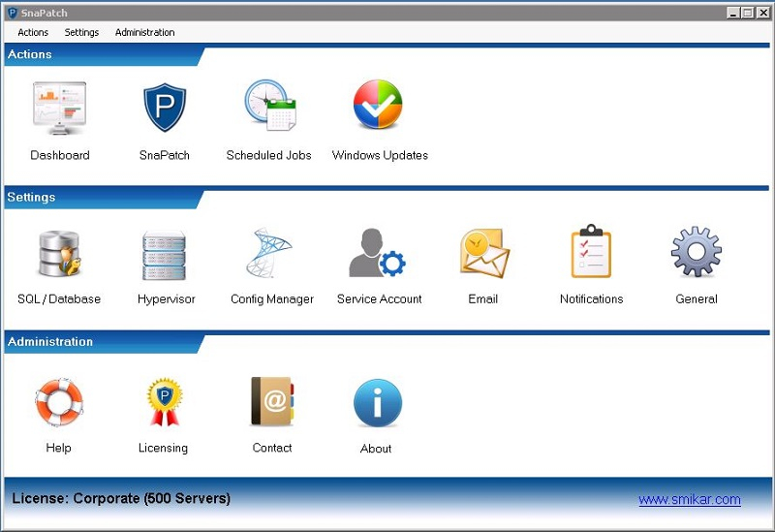775x532 pixels.
Task: Click the SnaPatch title bar logo
Action: (x=13, y=13)
